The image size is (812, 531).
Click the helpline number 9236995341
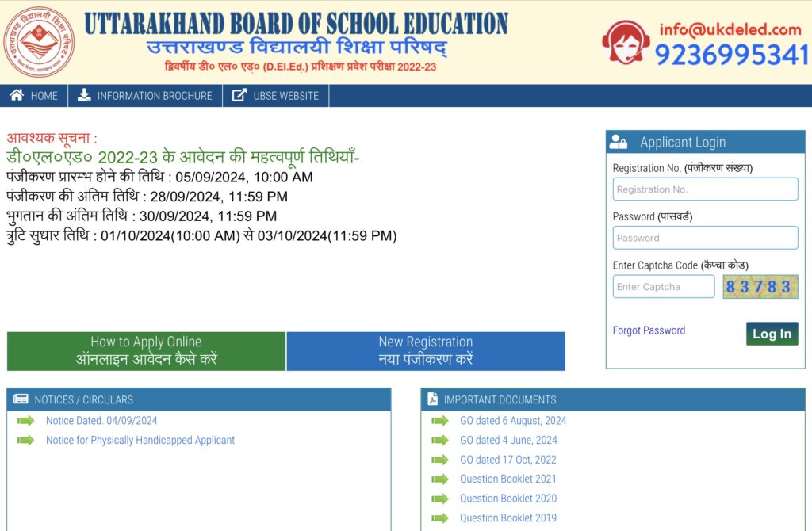point(732,55)
